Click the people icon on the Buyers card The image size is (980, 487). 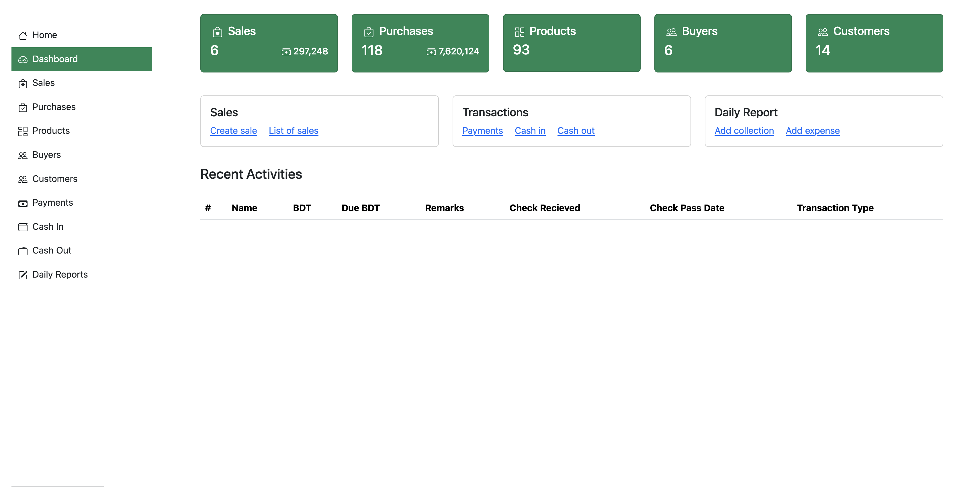coord(672,32)
